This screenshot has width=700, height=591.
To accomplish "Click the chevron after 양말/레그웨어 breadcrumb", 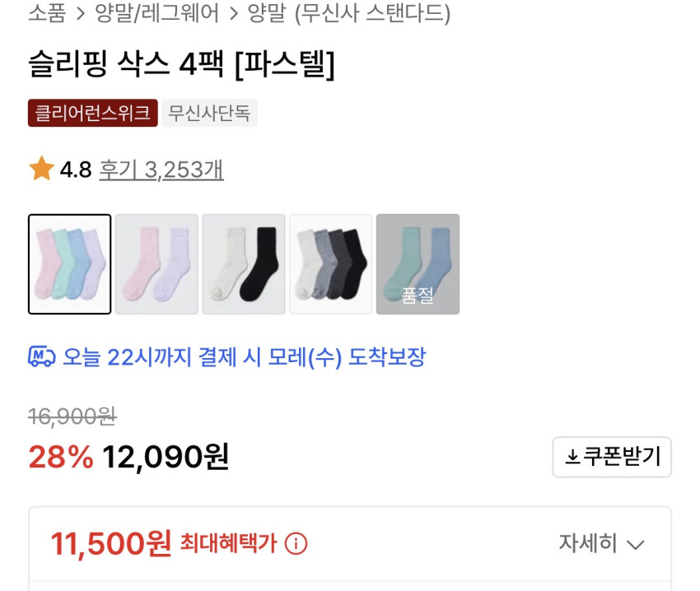I will tap(233, 13).
